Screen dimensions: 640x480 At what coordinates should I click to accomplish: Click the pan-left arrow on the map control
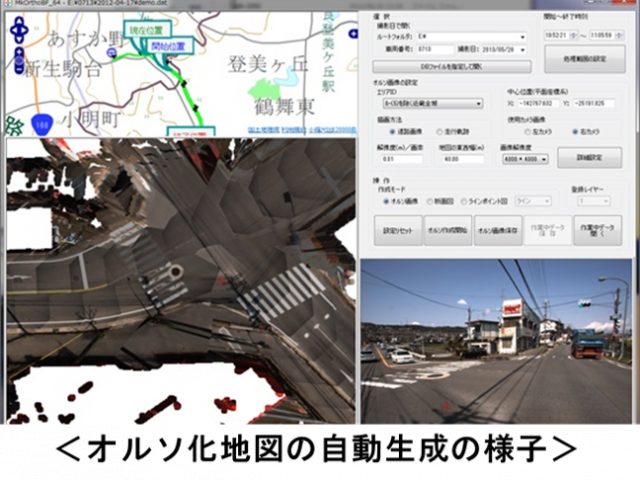point(11,31)
